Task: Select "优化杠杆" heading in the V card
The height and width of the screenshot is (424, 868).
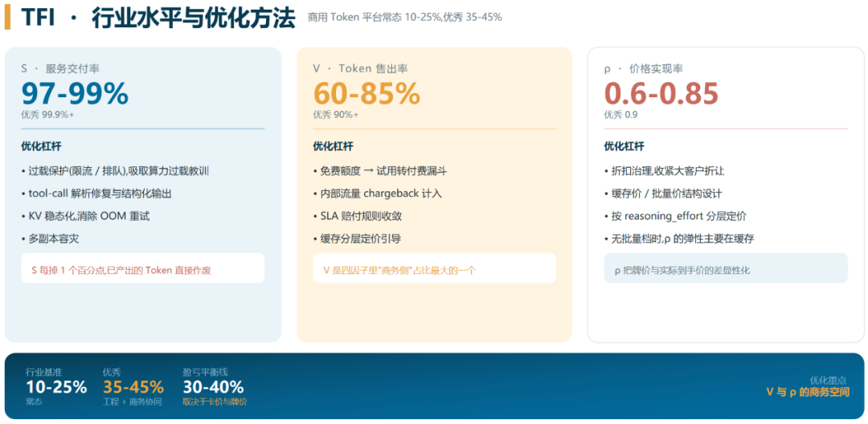Action: [x=333, y=146]
